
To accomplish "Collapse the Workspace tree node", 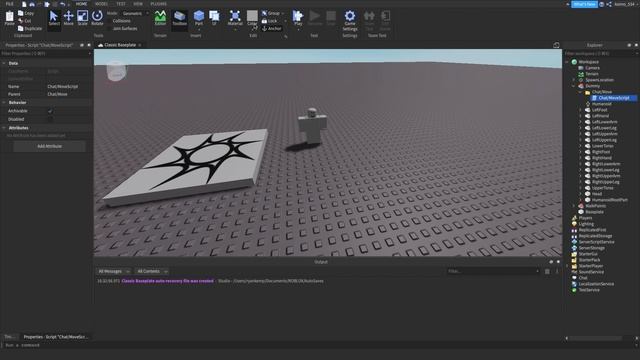I will (x=567, y=62).
